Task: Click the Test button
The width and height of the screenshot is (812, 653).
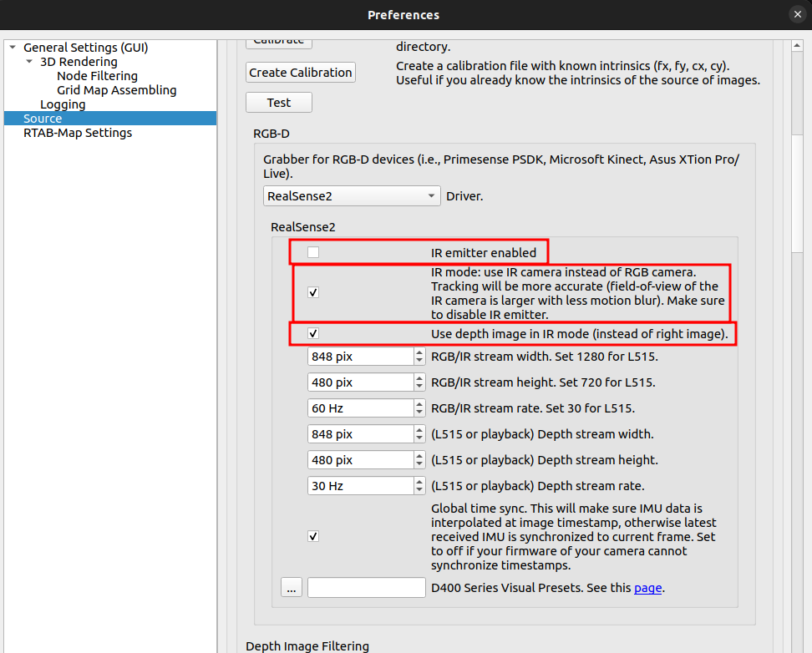Action: coord(279,103)
